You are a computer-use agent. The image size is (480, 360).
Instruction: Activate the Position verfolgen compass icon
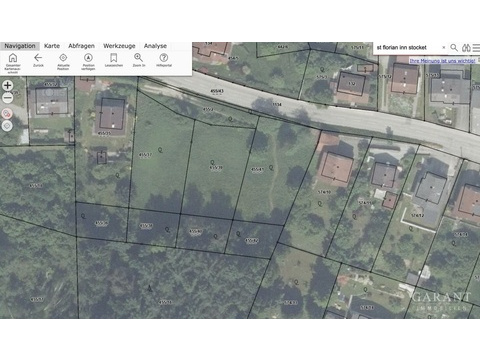coord(88,58)
